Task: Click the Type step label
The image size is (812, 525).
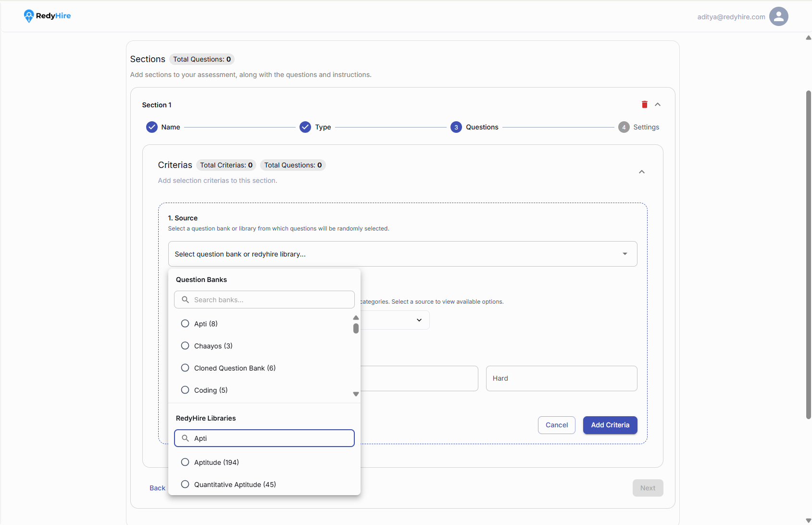Action: [x=323, y=127]
